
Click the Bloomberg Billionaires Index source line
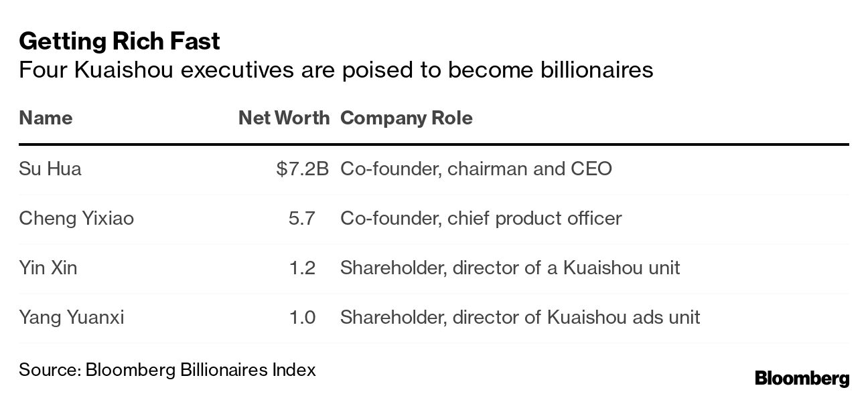[x=167, y=369]
